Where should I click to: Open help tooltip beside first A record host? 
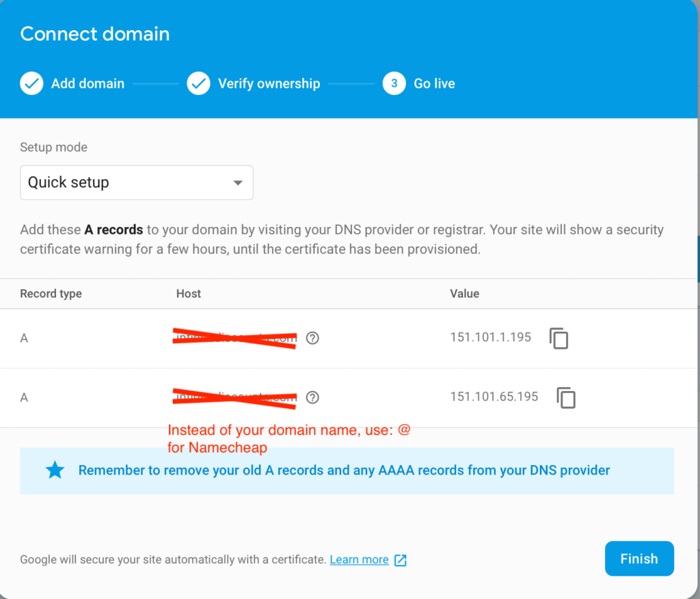tap(312, 338)
